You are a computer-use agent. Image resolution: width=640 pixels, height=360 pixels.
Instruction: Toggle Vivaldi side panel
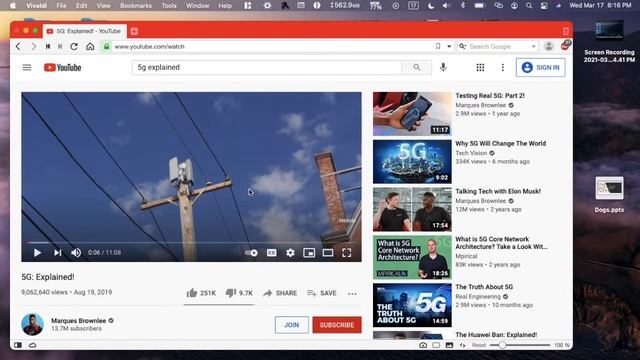(x=18, y=345)
